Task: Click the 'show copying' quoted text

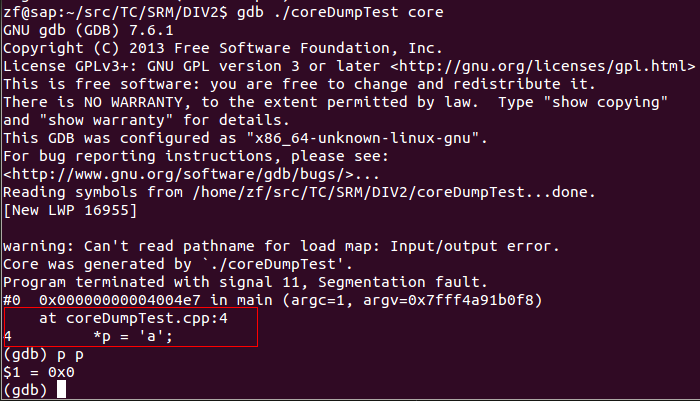Action: 605,102
